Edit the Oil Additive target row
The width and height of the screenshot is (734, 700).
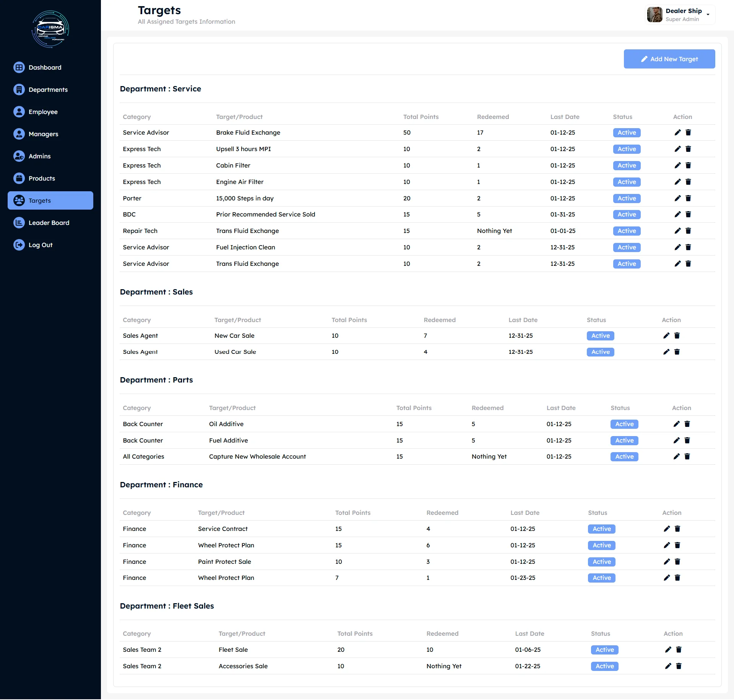676,424
